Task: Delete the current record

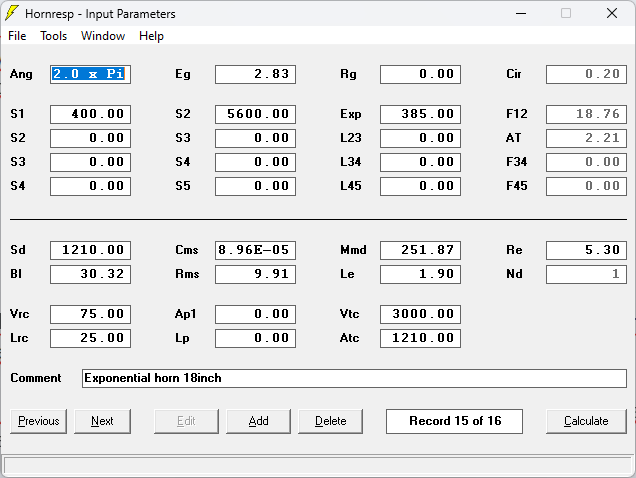Action: tap(331, 421)
